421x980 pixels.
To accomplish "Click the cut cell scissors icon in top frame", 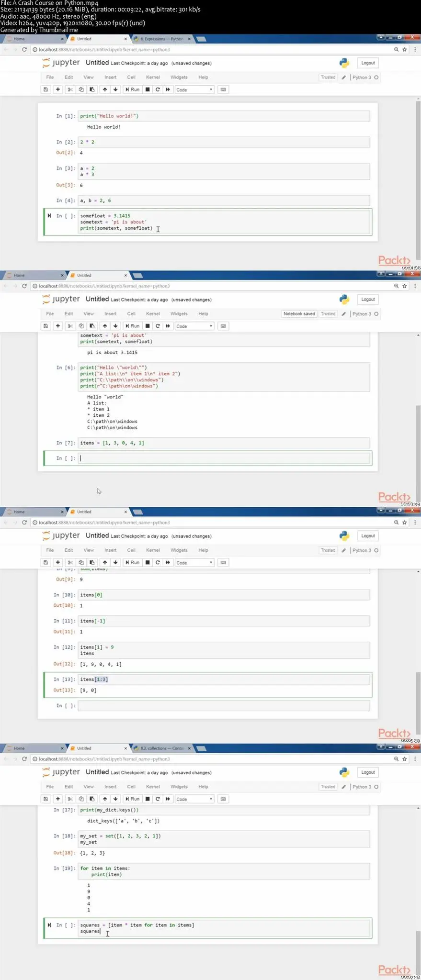I will 70,89.
